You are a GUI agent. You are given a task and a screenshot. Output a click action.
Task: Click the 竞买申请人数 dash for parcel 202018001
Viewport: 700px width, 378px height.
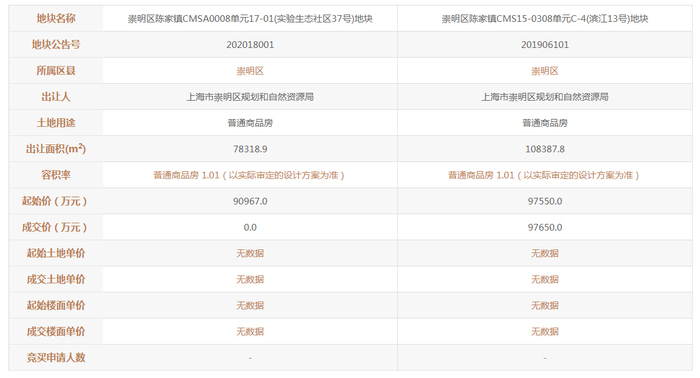tap(250, 358)
